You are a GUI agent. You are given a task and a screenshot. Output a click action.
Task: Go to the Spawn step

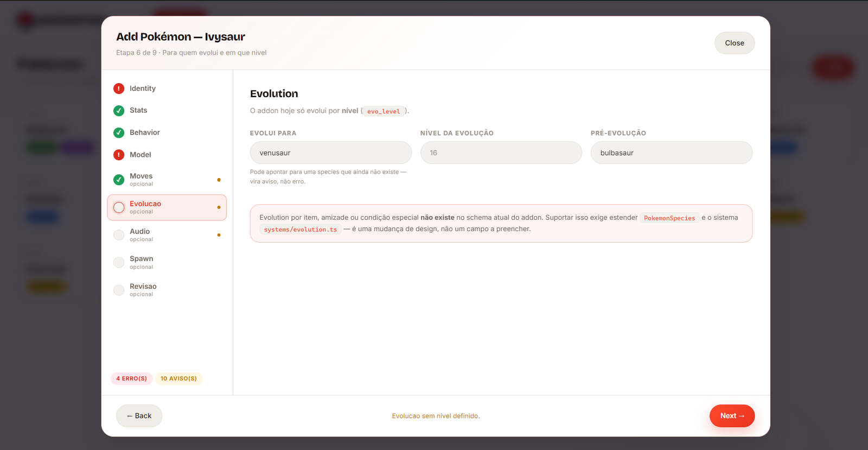pyautogui.click(x=167, y=263)
